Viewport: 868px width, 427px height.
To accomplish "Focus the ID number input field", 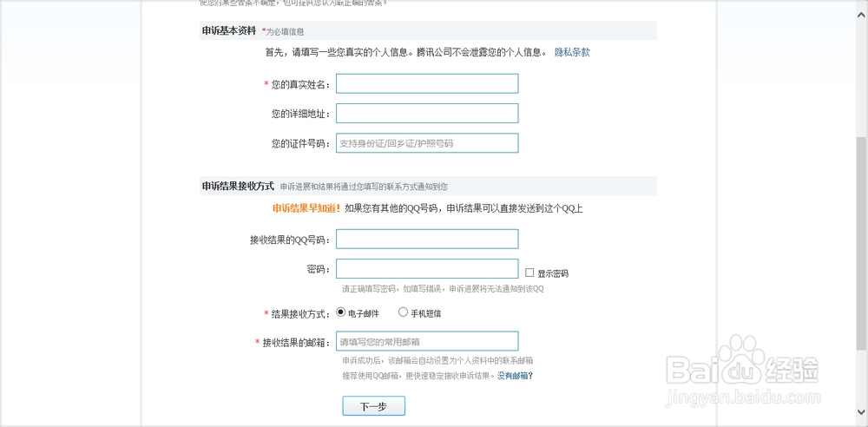I will click(x=427, y=143).
